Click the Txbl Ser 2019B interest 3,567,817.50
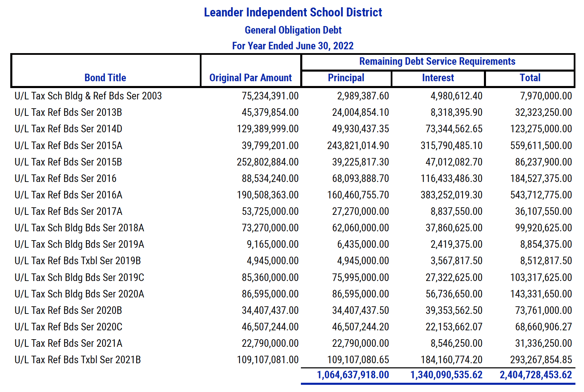This screenshot has width=584, height=392. point(457,261)
